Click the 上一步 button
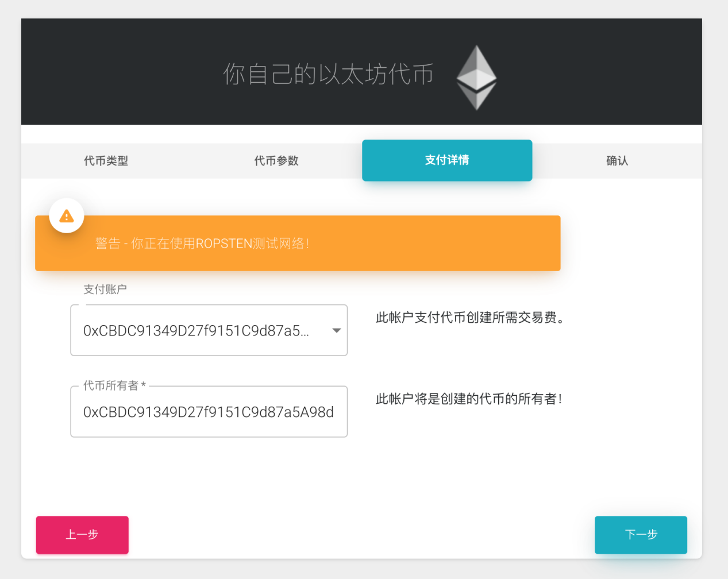728x579 pixels. (x=82, y=535)
